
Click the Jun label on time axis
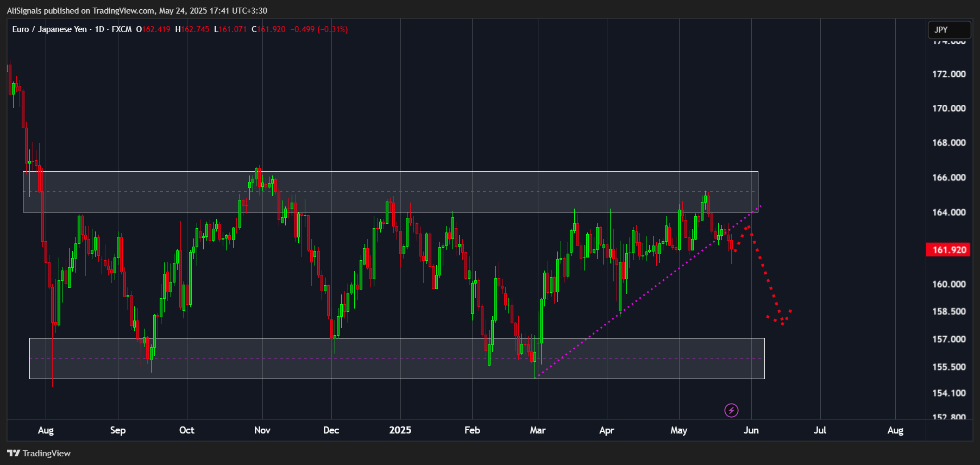(x=751, y=430)
